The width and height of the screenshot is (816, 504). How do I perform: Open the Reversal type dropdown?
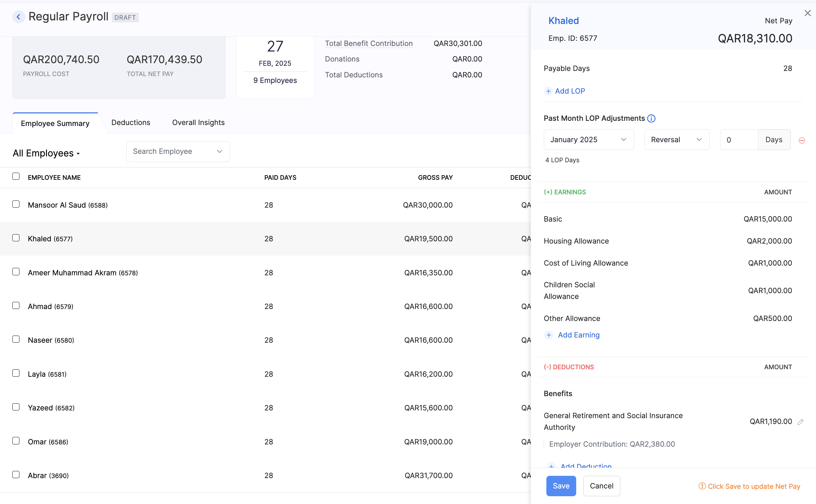coord(677,139)
